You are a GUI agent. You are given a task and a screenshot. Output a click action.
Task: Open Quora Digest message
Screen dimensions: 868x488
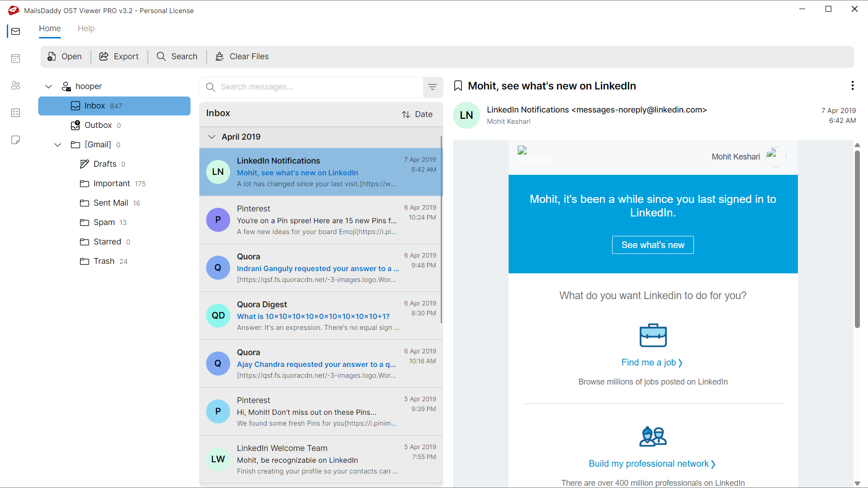tap(320, 316)
